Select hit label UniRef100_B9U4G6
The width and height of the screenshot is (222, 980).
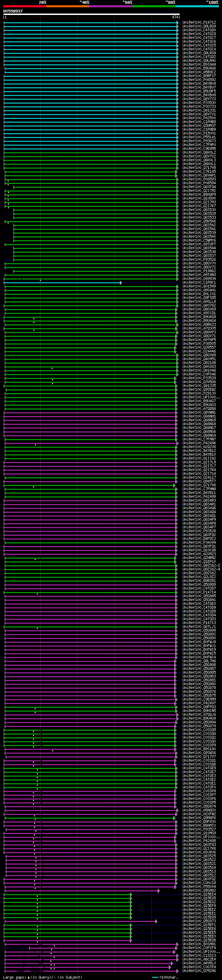coord(199,68)
